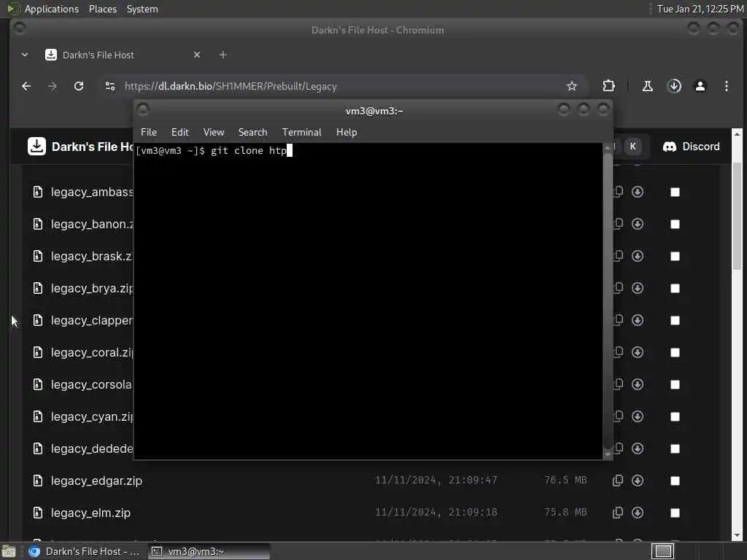Reload the Chromium page

click(x=79, y=86)
